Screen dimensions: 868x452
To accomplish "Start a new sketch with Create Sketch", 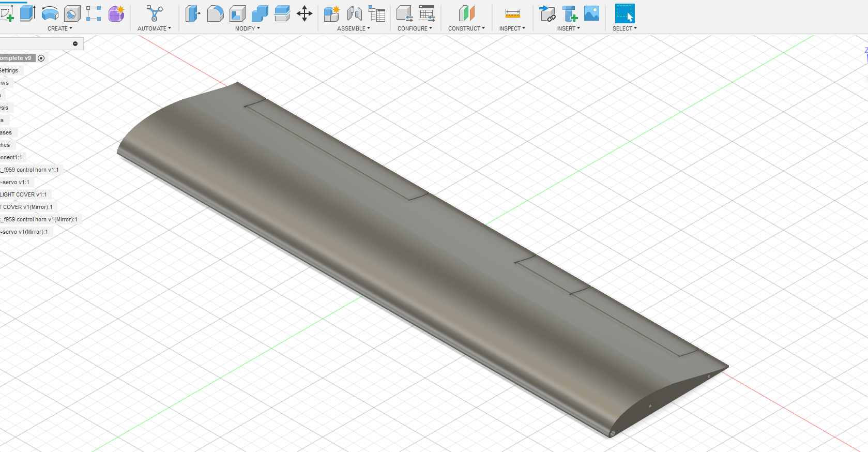I will pyautogui.click(x=7, y=13).
